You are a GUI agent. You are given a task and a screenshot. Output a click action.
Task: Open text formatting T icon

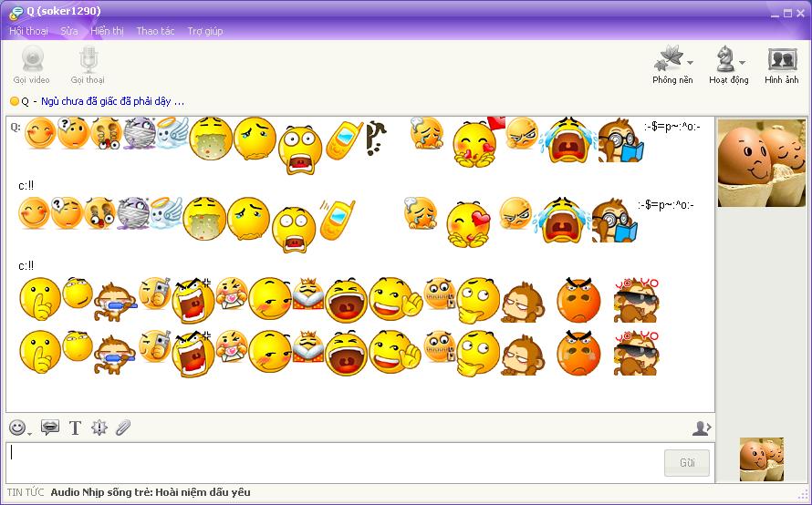pos(75,428)
